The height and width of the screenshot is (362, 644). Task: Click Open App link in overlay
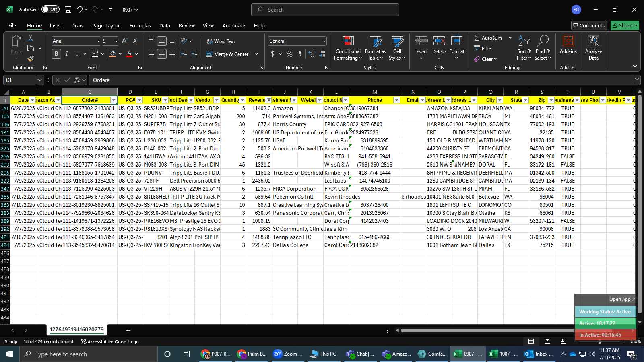(x=622, y=299)
